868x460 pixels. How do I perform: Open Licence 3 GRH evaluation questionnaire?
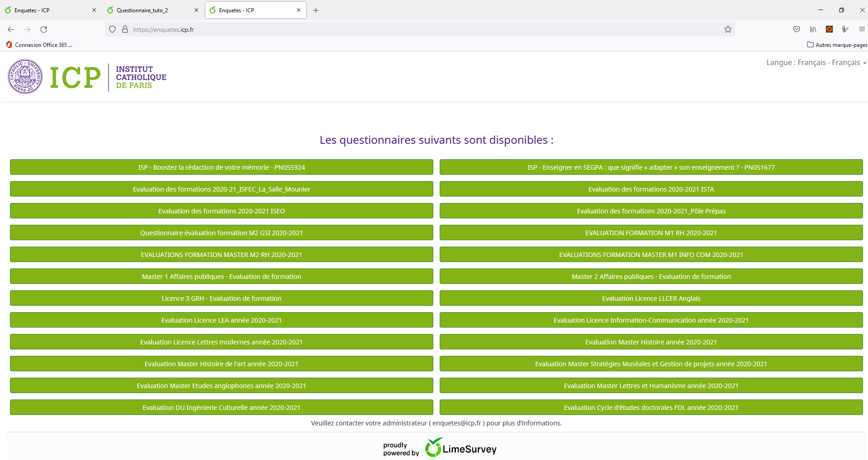pos(221,298)
